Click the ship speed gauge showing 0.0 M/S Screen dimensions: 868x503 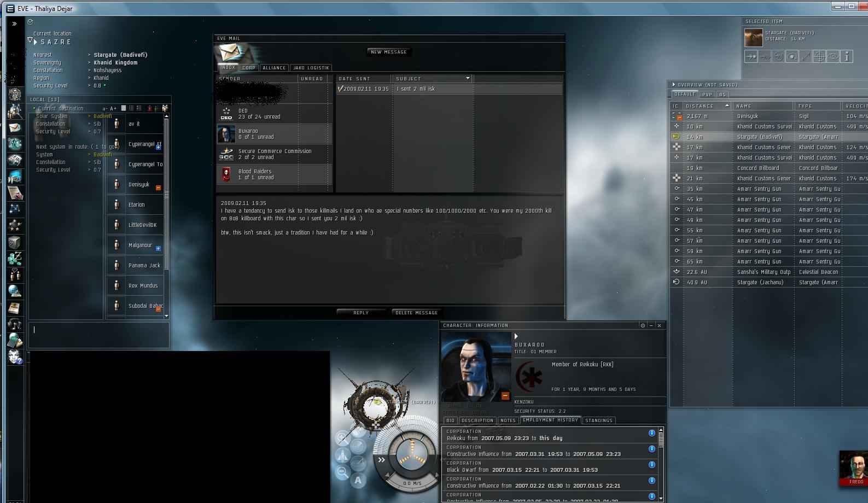[x=412, y=483]
